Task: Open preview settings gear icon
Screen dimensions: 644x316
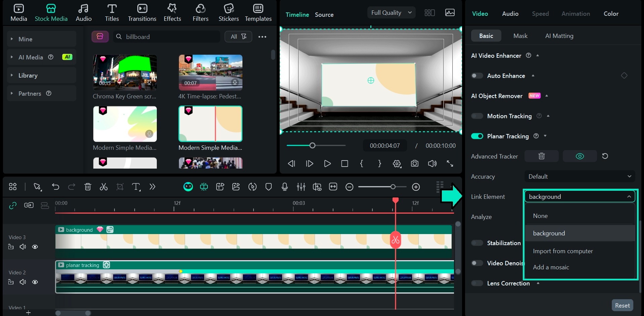Action: pos(397,164)
